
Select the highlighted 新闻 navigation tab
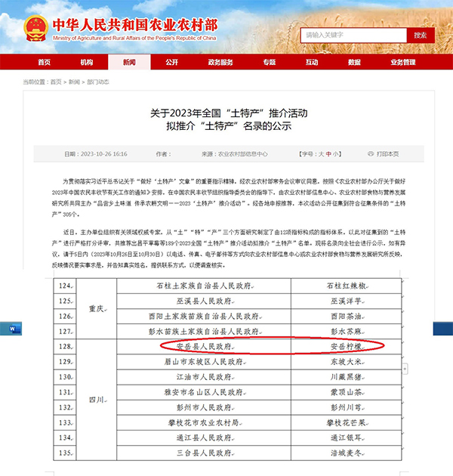pos(129,62)
